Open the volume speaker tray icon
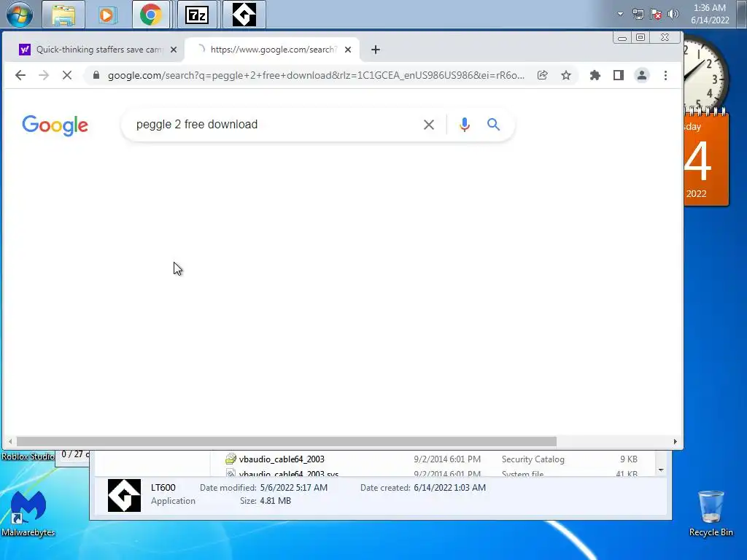The height and width of the screenshot is (560, 747). point(673,14)
